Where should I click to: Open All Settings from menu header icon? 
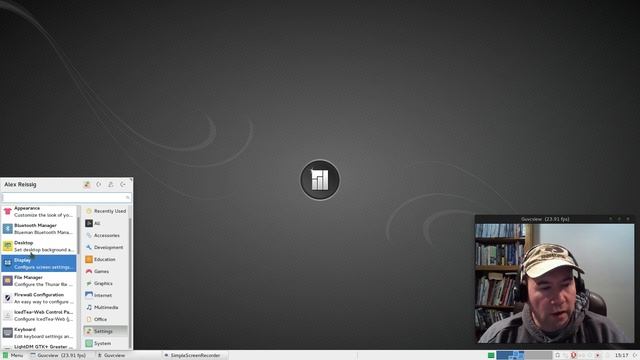click(87, 184)
